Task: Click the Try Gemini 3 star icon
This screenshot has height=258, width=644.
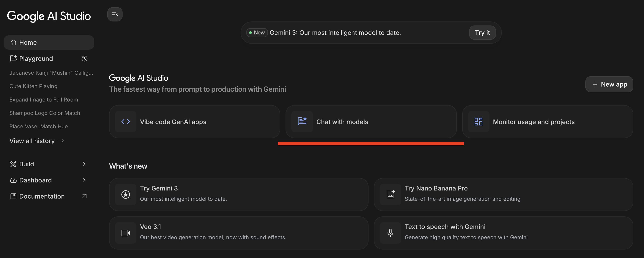Action: pos(125,195)
